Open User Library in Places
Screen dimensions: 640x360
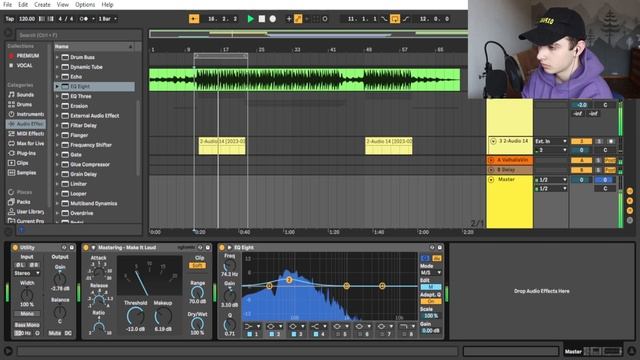27,212
